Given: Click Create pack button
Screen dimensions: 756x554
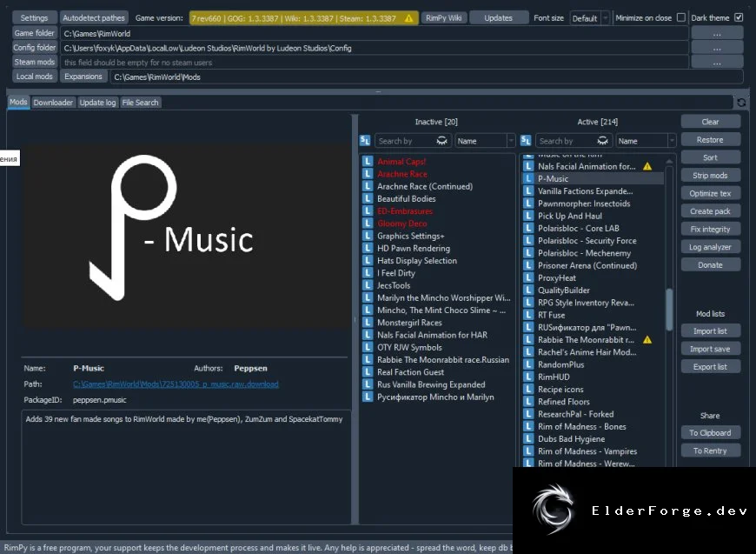Looking at the screenshot, I should coord(711,210).
